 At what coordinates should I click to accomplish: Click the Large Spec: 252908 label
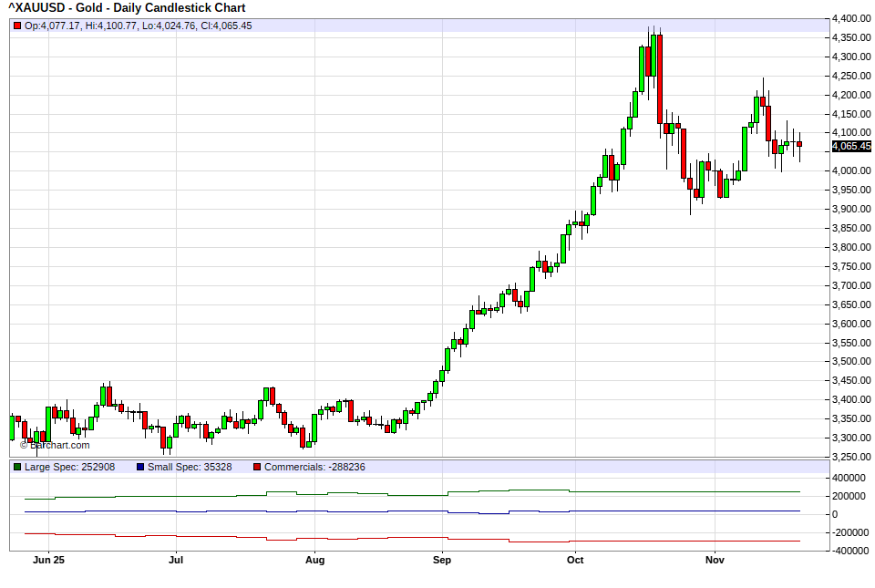(x=70, y=467)
